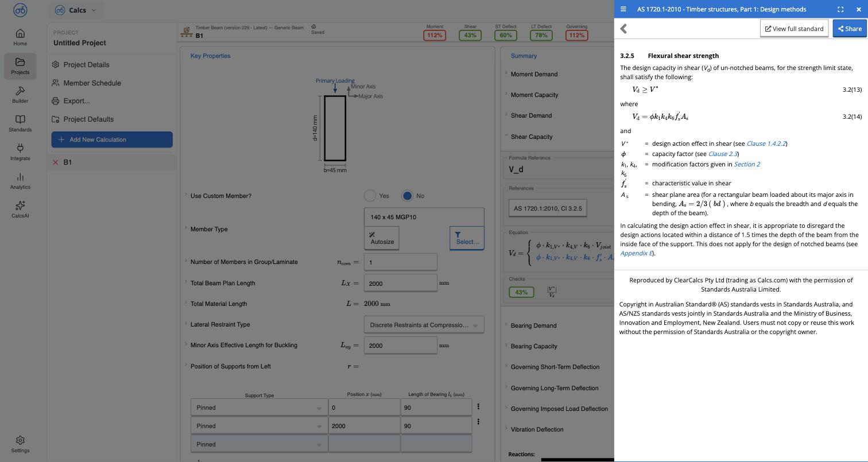Open Clause 2.3 link
This screenshot has height=462, width=868.
[x=723, y=154]
